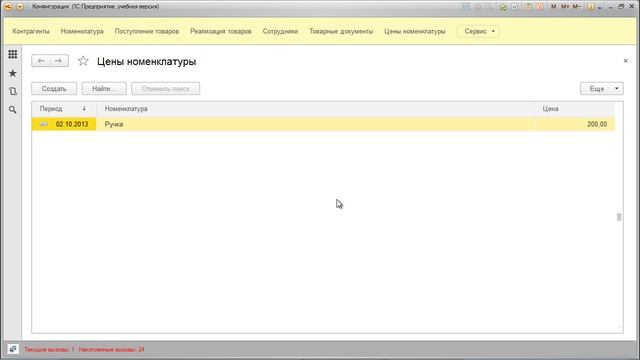The width and height of the screenshot is (640, 360).
Task: Open the Реализация товаров section
Action: [221, 31]
